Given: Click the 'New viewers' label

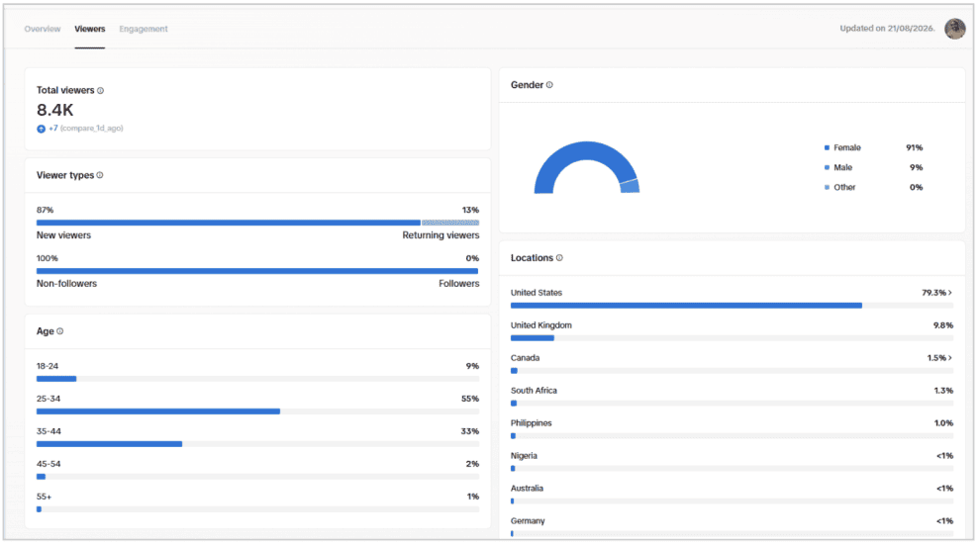Looking at the screenshot, I should pyautogui.click(x=63, y=235).
